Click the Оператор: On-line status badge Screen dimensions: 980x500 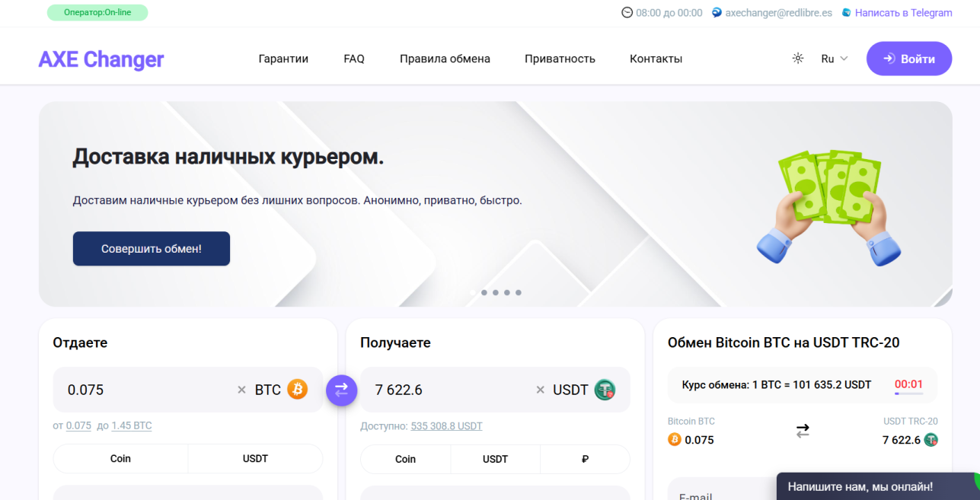tap(97, 12)
